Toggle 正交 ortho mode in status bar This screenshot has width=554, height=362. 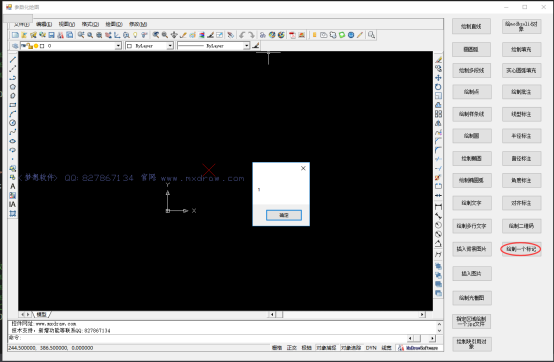click(291, 348)
